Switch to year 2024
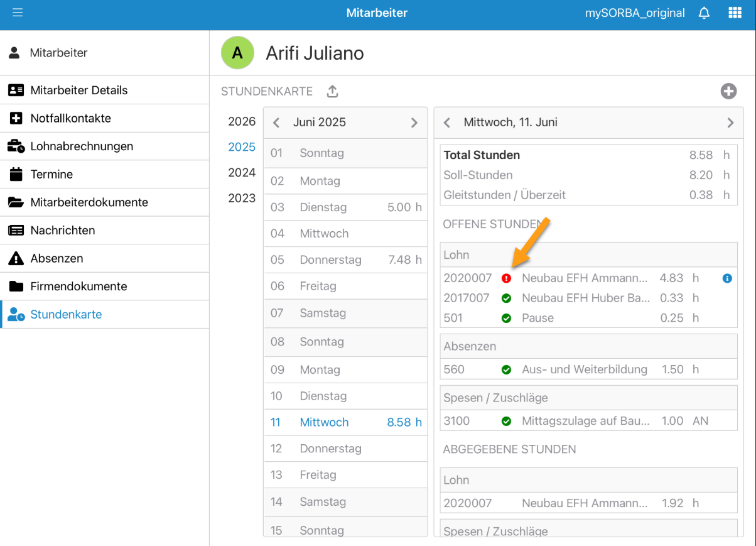756x546 pixels. click(242, 173)
